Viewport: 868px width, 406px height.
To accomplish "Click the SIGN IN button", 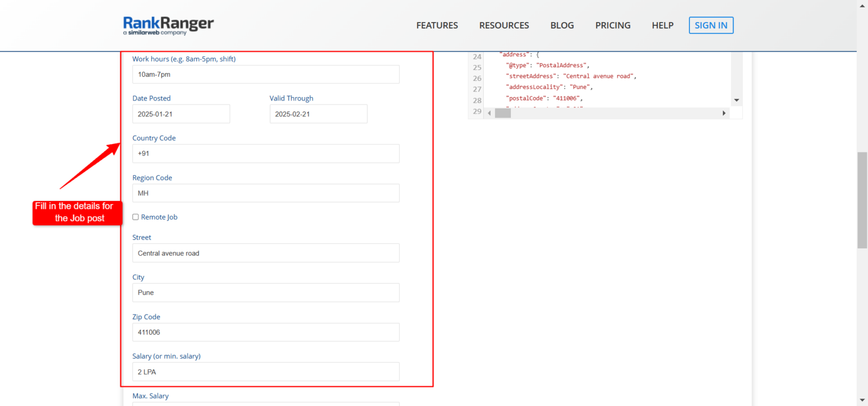I will point(711,25).
